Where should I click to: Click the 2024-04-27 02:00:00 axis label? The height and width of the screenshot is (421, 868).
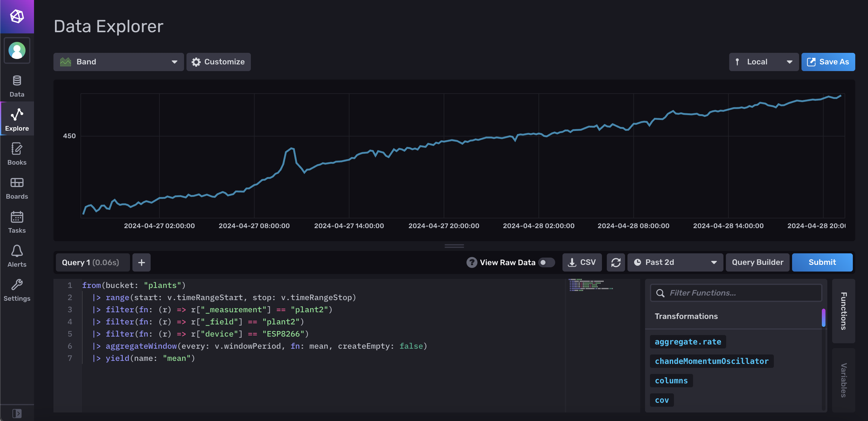pyautogui.click(x=159, y=226)
